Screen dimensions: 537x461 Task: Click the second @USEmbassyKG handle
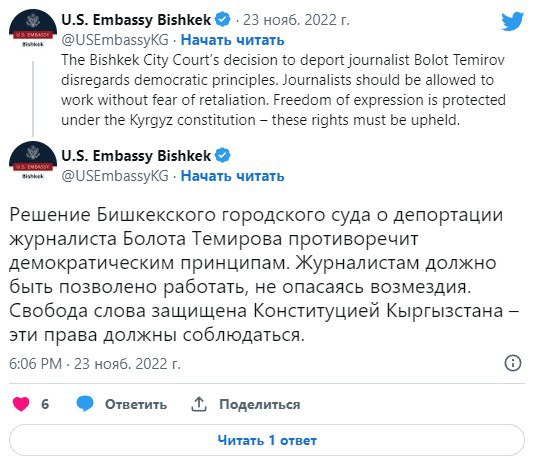click(x=115, y=176)
